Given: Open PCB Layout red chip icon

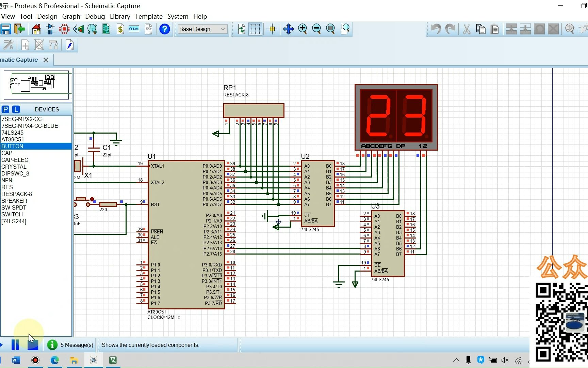Looking at the screenshot, I should (64, 29).
